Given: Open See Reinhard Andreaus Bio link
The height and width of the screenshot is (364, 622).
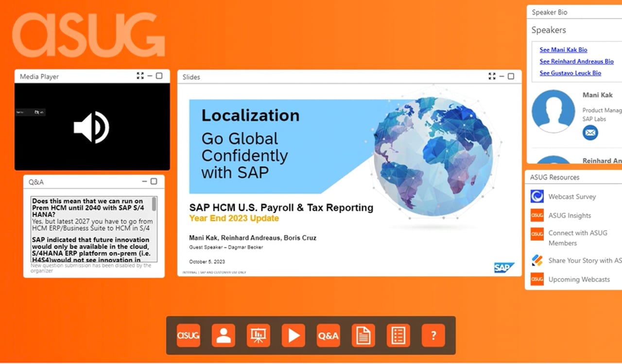Looking at the screenshot, I should [x=576, y=61].
